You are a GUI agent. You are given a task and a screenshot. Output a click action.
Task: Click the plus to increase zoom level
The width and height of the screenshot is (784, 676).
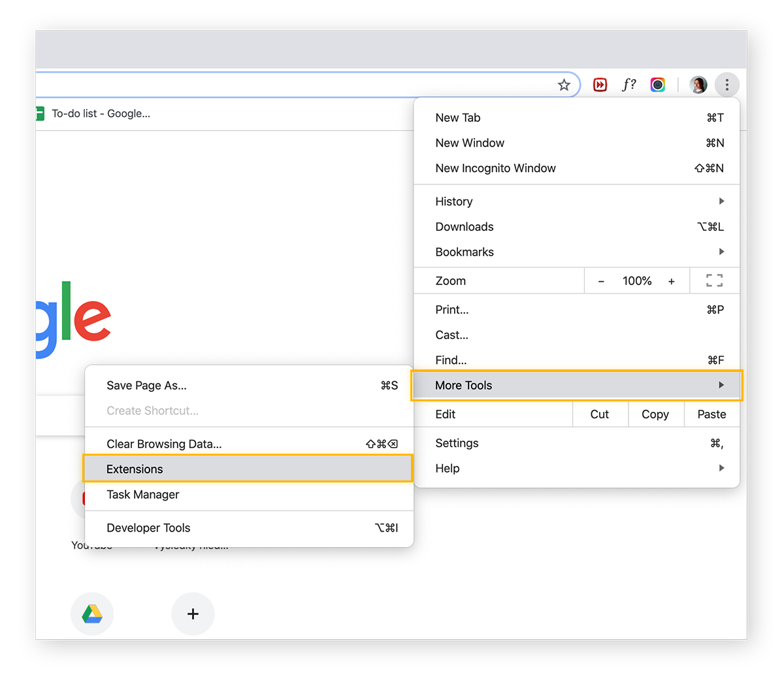(x=671, y=280)
